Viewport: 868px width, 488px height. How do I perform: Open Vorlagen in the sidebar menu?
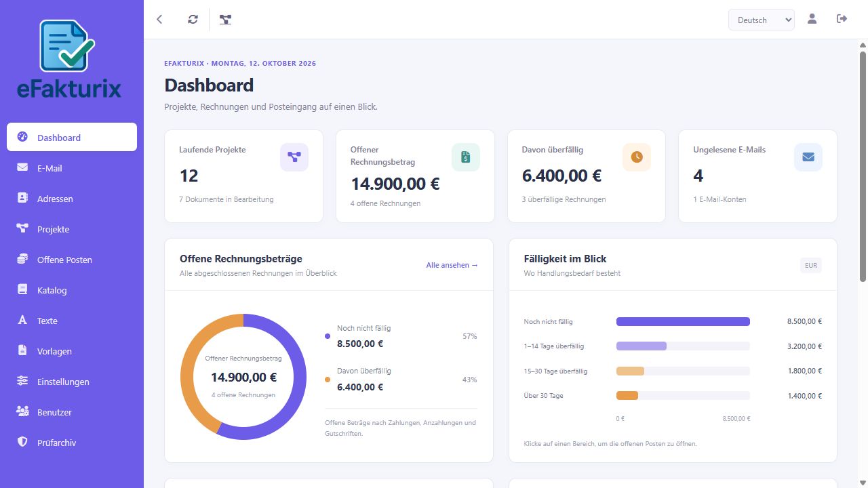[x=72, y=351]
